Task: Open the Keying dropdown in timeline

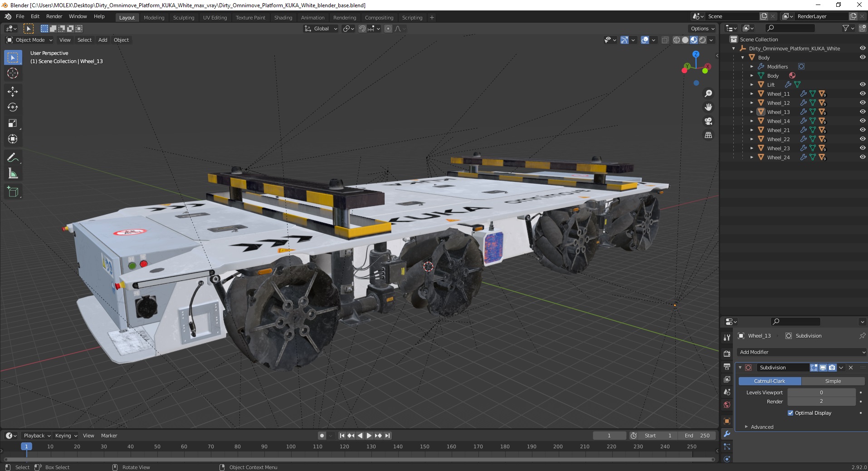Action: [66, 436]
